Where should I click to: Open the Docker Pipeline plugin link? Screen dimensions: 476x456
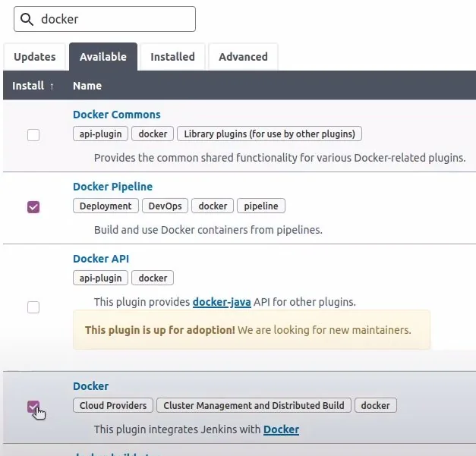point(112,187)
